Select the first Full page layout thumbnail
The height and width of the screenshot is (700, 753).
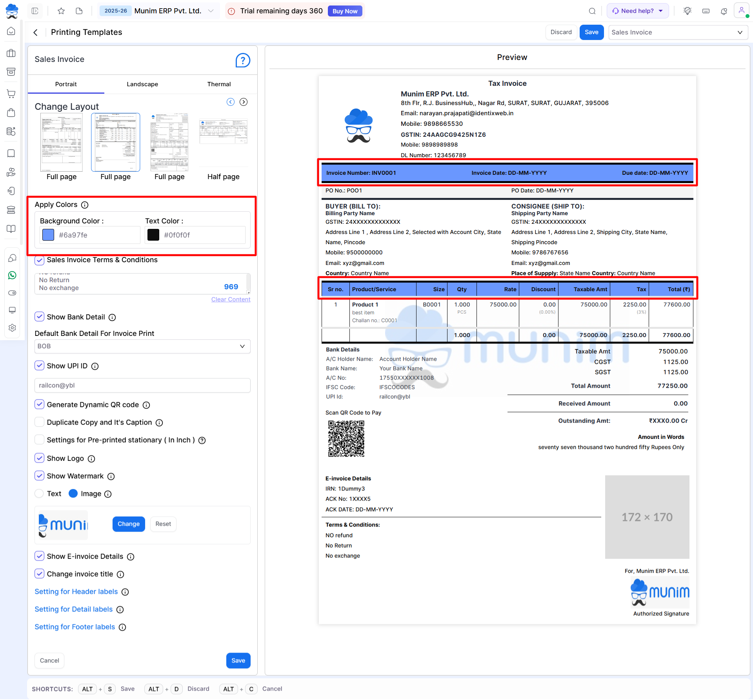coord(62,142)
